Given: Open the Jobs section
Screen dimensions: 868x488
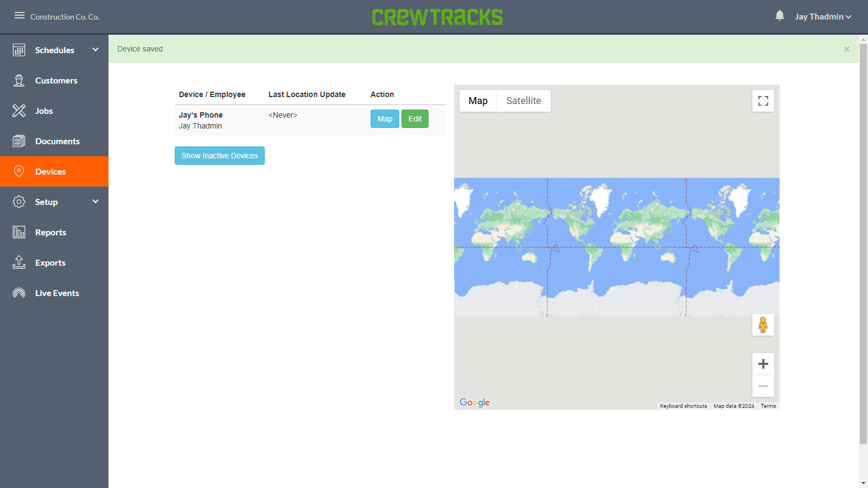Looking at the screenshot, I should point(54,111).
